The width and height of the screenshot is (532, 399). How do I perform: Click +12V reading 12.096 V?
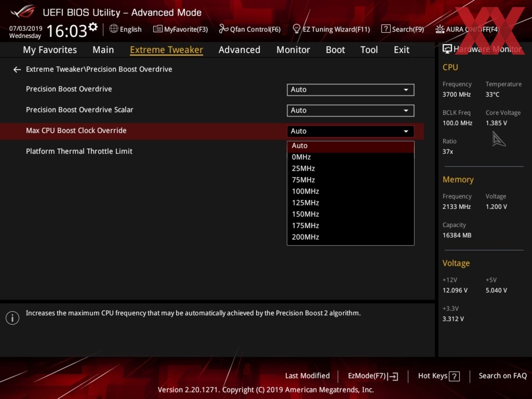click(455, 291)
